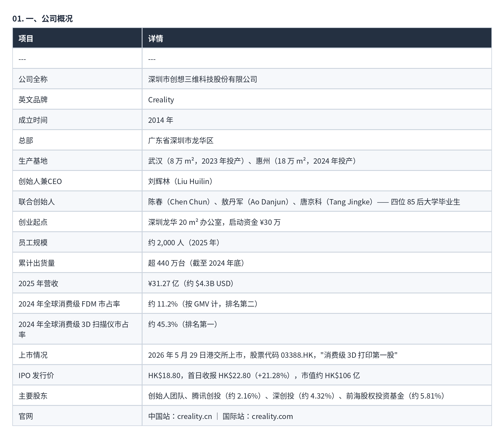This screenshot has height=438, width=504.
Task: Click the '---' cell under 项目 header
Action: click(77, 58)
